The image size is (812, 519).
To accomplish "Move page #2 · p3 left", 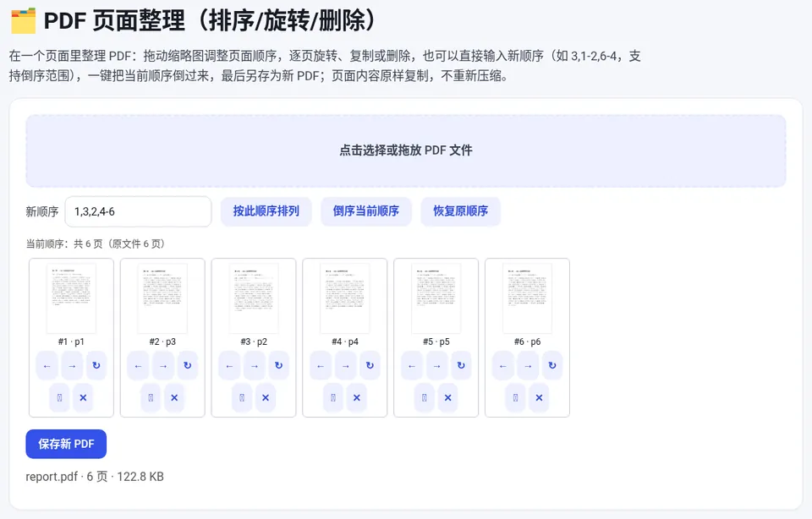I will (x=138, y=366).
